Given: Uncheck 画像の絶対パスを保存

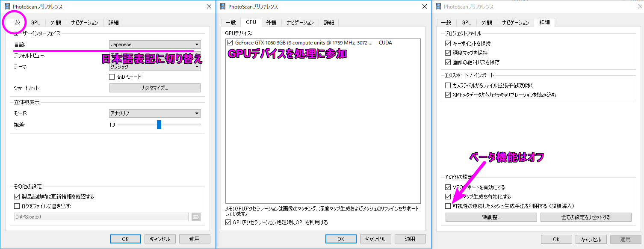Looking at the screenshot, I should click(448, 62).
